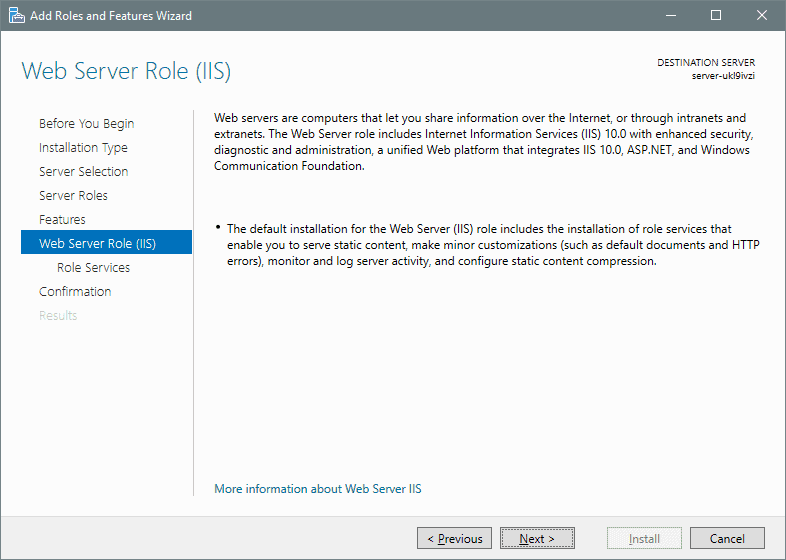Click the Previous button

(x=454, y=538)
